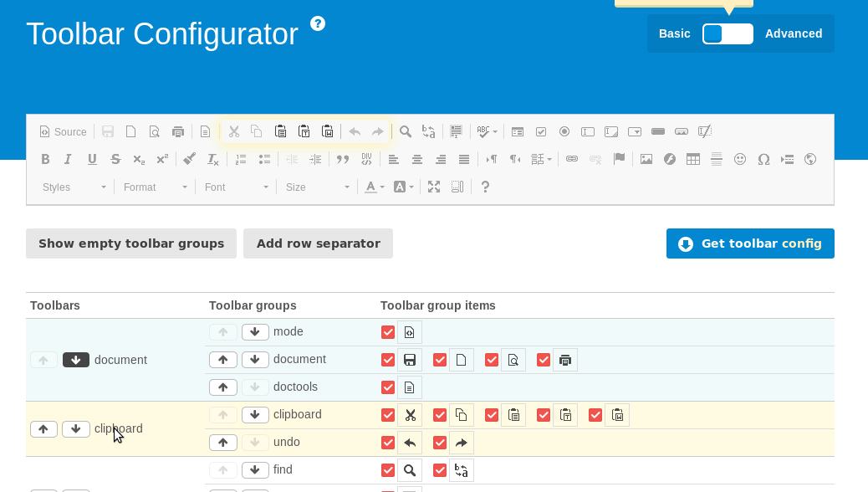
Task: Click the Maximize icon in toolbar preview
Action: point(434,187)
